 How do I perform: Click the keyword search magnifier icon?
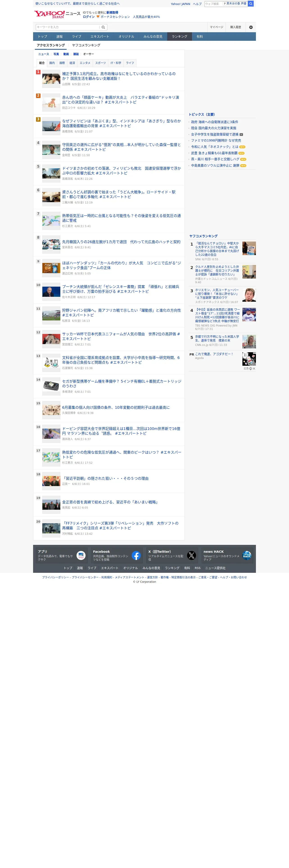[x=103, y=27]
